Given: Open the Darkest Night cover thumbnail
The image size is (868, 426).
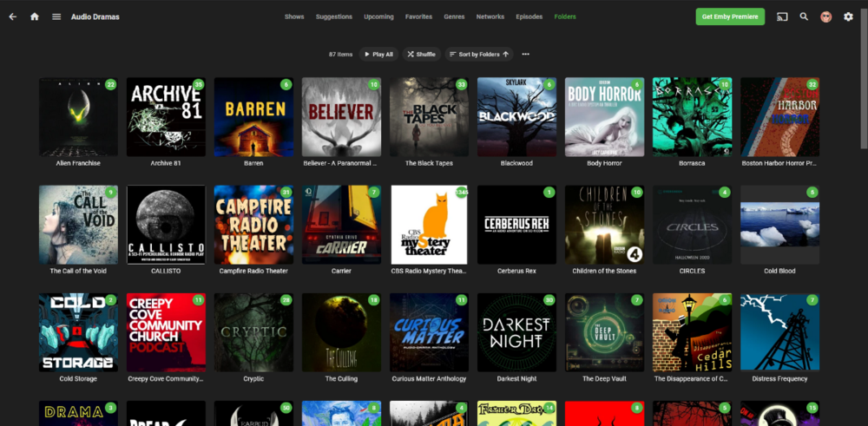Looking at the screenshot, I should tap(516, 332).
